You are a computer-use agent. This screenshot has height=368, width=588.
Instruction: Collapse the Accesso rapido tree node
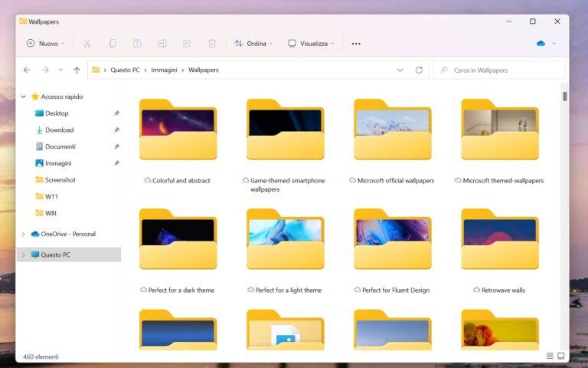(23, 97)
